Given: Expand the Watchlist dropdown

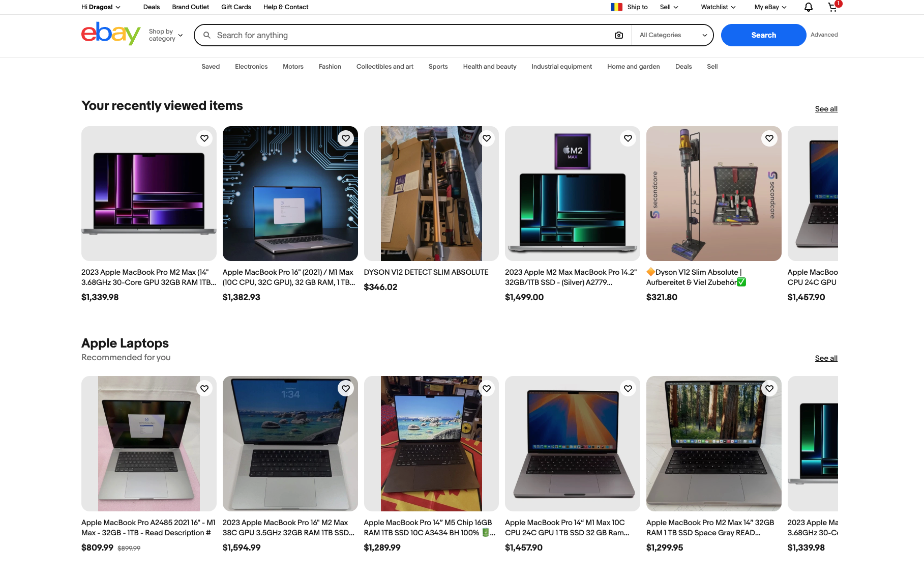Looking at the screenshot, I should 718,7.
